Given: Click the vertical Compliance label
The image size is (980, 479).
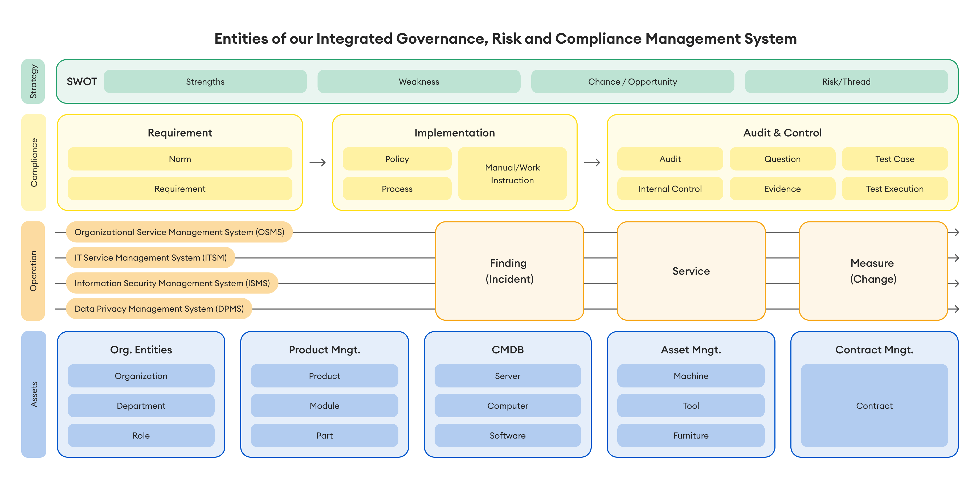Looking at the screenshot, I should [34, 162].
